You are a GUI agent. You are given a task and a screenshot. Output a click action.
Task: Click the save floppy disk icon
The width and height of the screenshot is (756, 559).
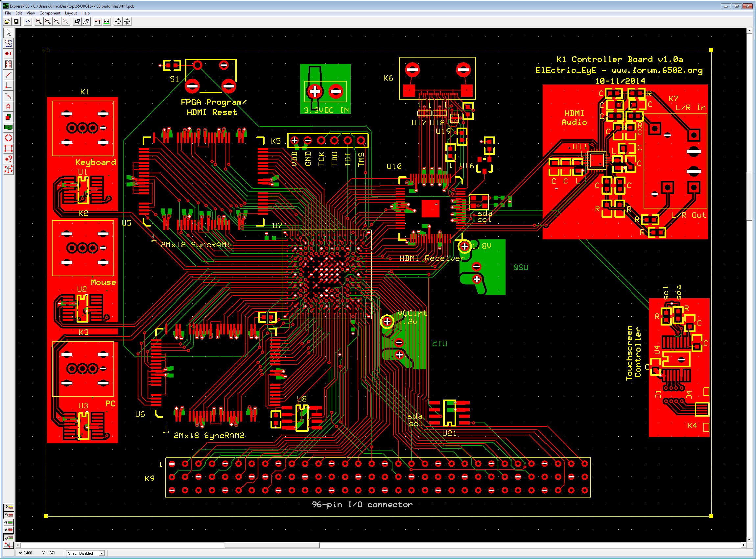16,22
